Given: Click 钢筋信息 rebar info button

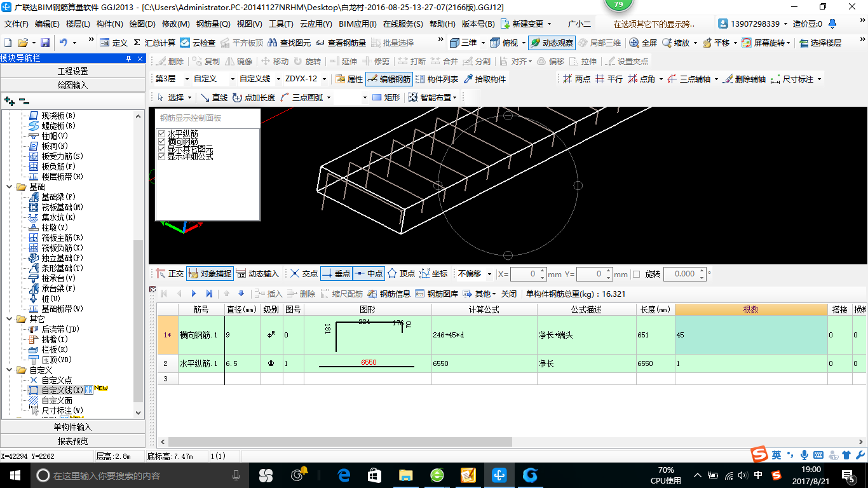Looking at the screenshot, I should coord(389,294).
